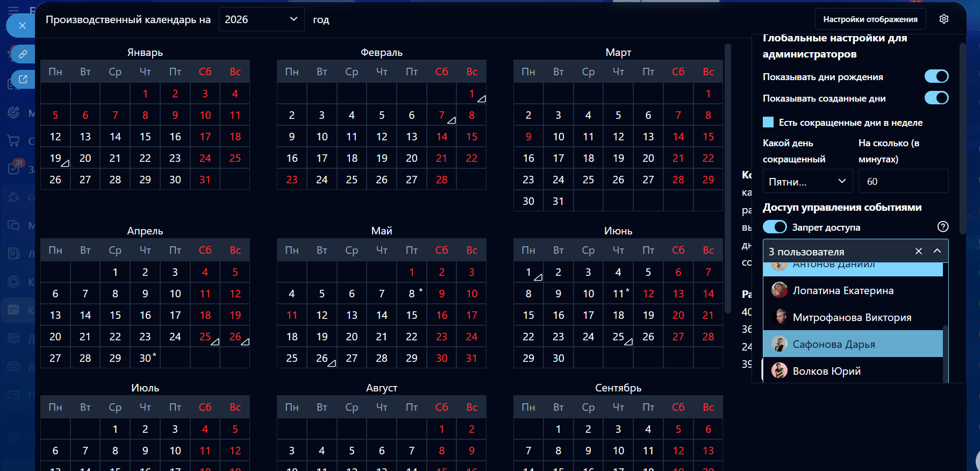This screenshot has height=471, width=980.
Task: Click the open in new window icon
Action: click(x=23, y=79)
